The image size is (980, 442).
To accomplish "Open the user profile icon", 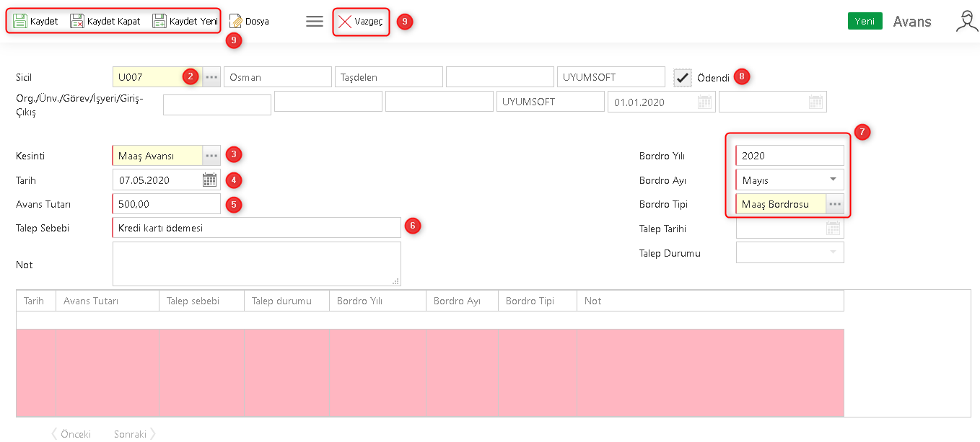I will pyautogui.click(x=966, y=21).
